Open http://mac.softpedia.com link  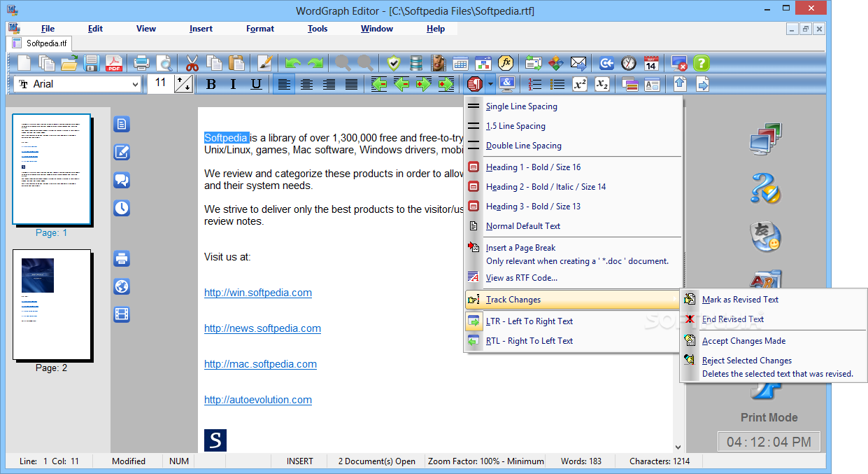[260, 364]
